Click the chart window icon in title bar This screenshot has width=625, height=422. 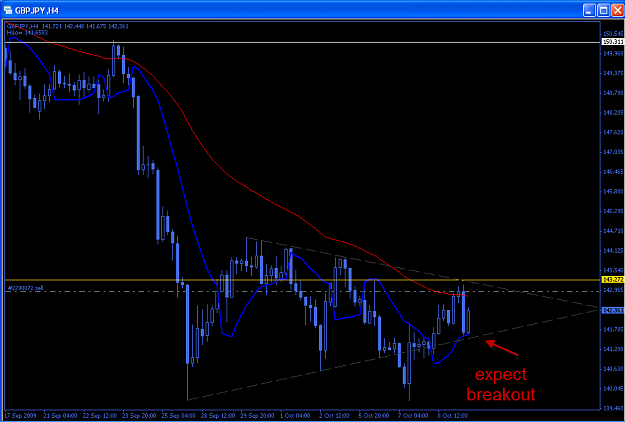[8, 10]
